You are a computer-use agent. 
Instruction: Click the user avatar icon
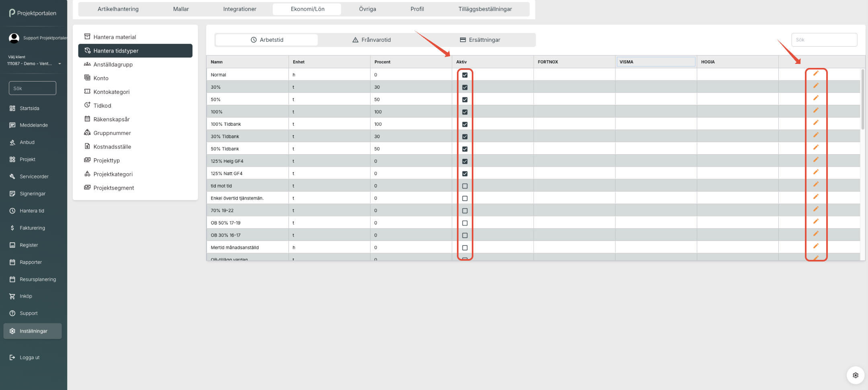point(14,38)
